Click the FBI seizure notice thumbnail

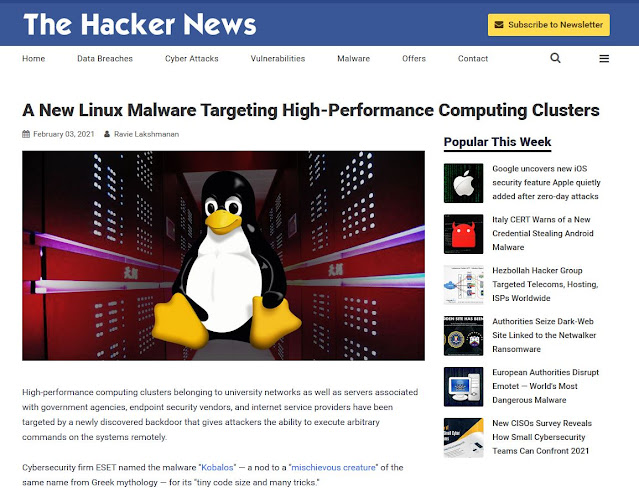[x=463, y=336]
